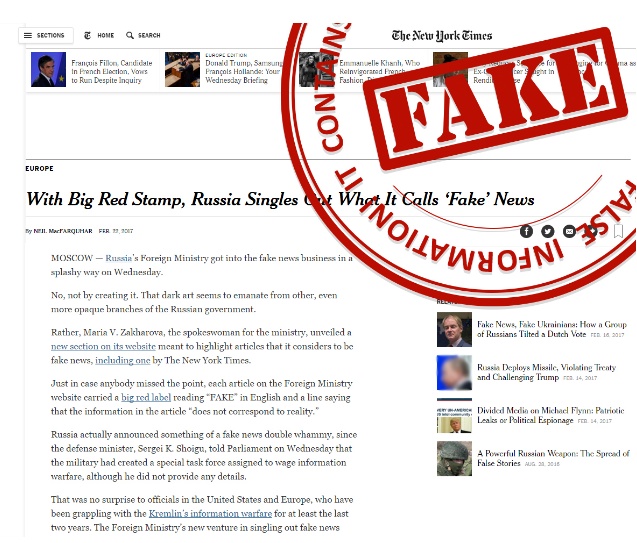Viewport: 637px width, 543px height.
Task: Open the Sections hamburger menu
Action: click(46, 35)
